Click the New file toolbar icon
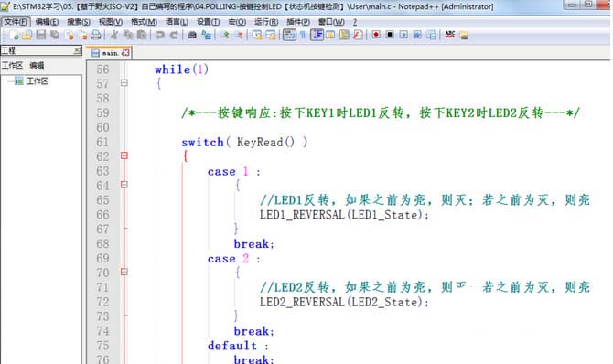613x364 pixels. tap(14, 35)
